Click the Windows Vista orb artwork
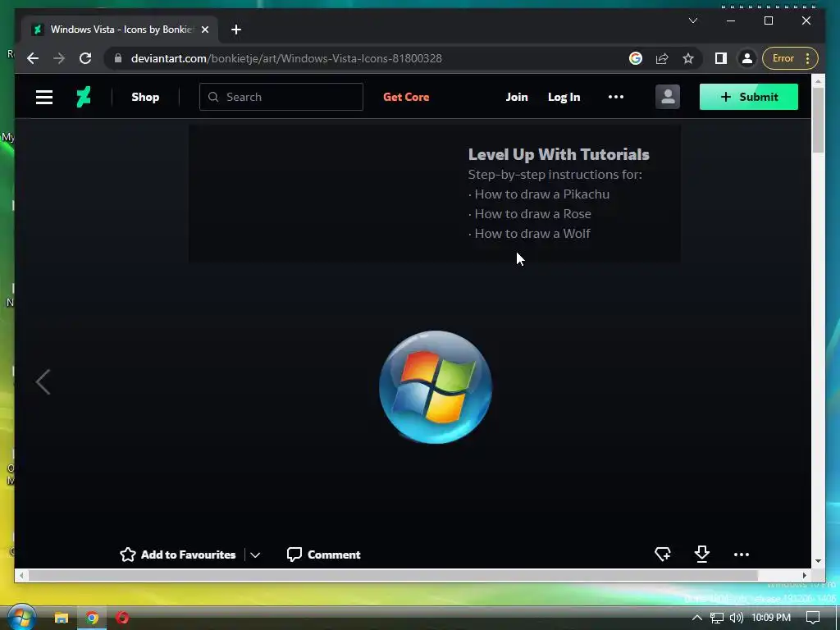The height and width of the screenshot is (630, 840). (435, 387)
